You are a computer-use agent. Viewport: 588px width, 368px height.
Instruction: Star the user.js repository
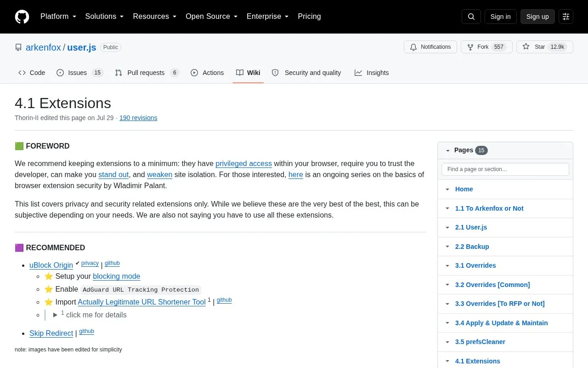coord(545,47)
